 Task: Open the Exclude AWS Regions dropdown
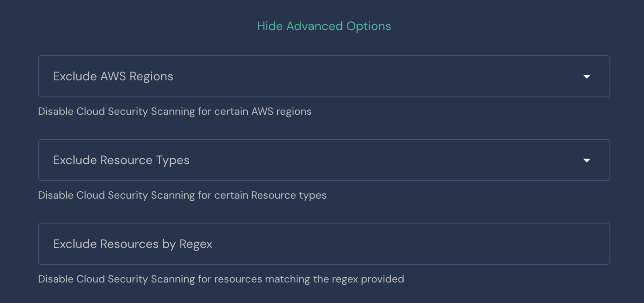(324, 76)
